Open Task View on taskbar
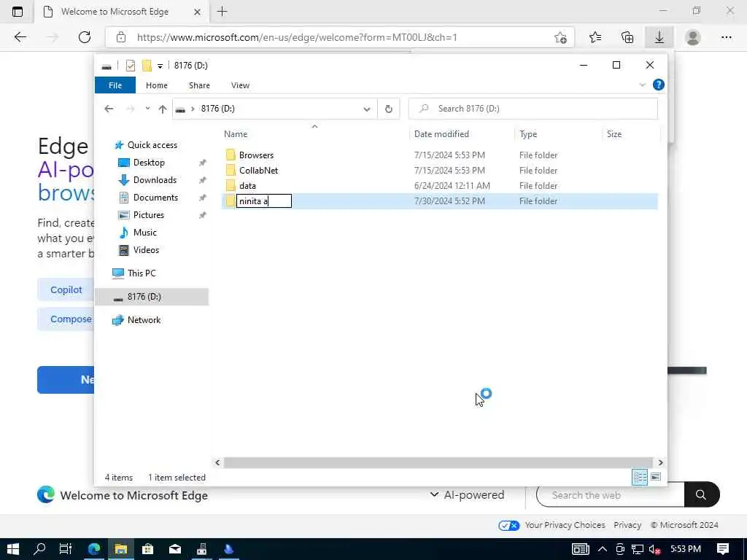This screenshot has height=560, width=747. (x=66, y=549)
